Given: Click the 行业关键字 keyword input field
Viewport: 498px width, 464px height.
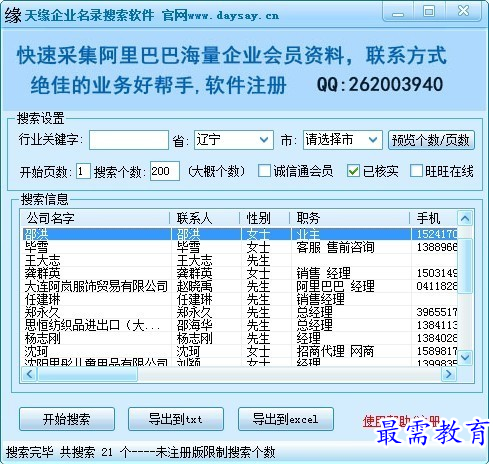Looking at the screenshot, I should coord(129,140).
